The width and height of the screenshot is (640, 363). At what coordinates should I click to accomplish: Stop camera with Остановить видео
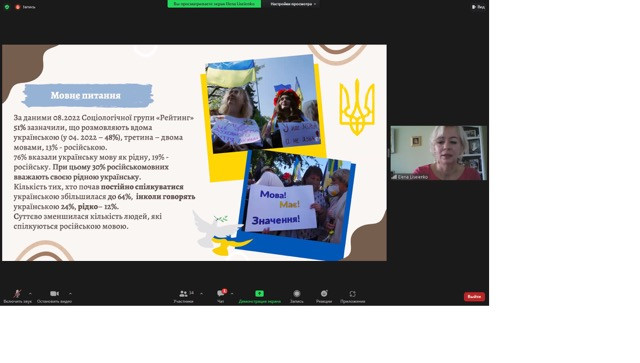pyautogui.click(x=54, y=296)
